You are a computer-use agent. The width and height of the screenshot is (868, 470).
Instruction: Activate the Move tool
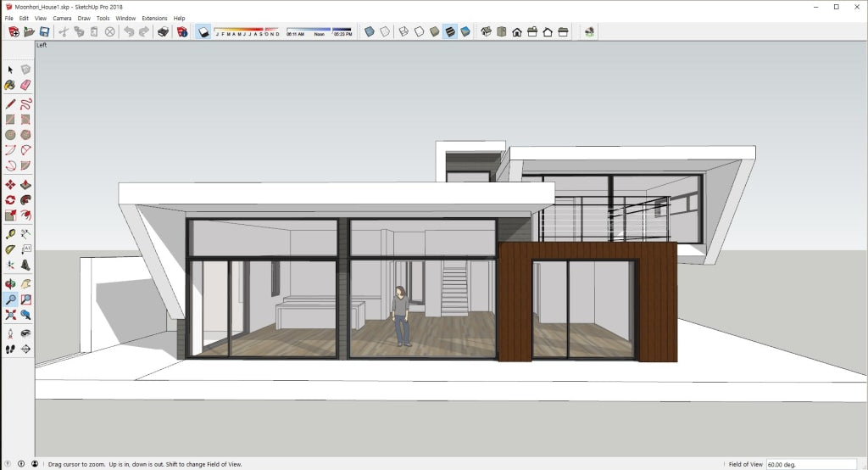[10, 185]
